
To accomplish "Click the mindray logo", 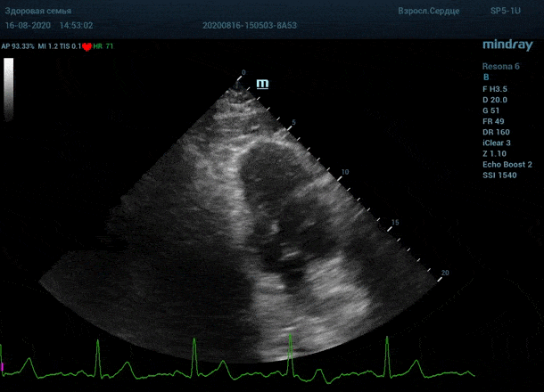I will (507, 45).
